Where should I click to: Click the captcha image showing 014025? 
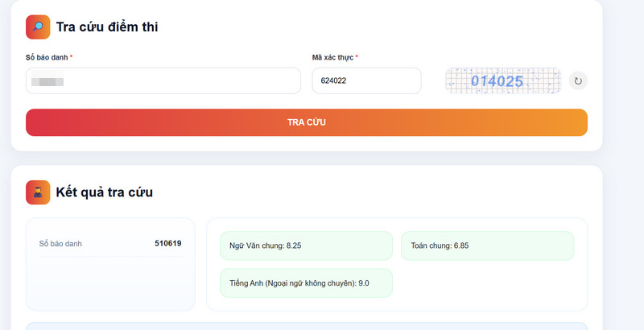(502, 80)
